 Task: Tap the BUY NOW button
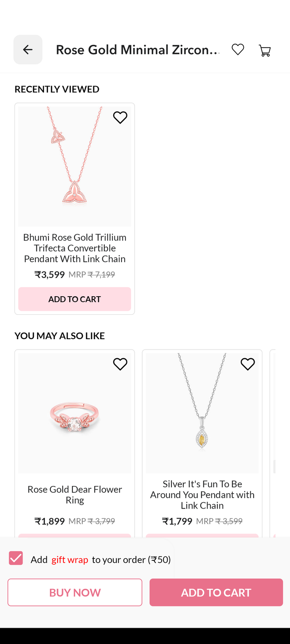point(75,592)
